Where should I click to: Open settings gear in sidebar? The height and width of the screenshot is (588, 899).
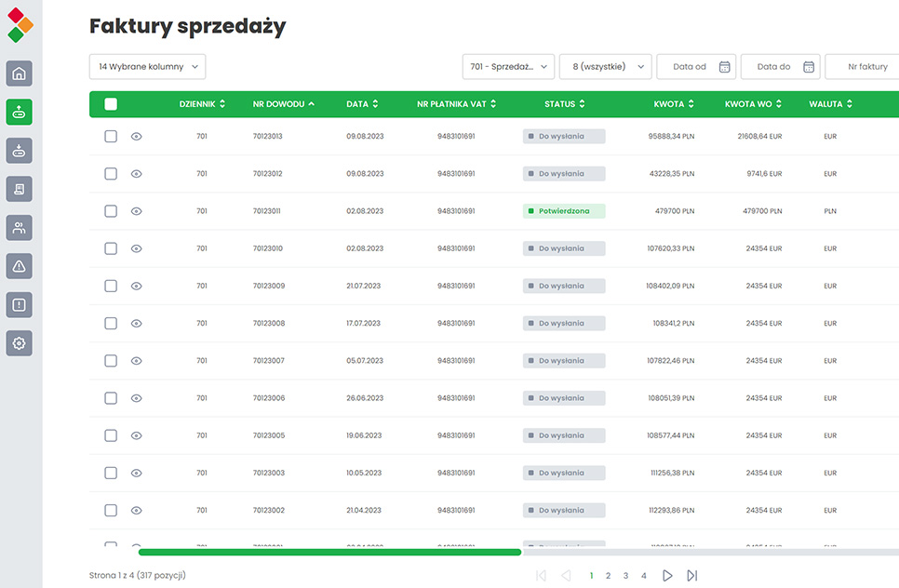pos(20,343)
